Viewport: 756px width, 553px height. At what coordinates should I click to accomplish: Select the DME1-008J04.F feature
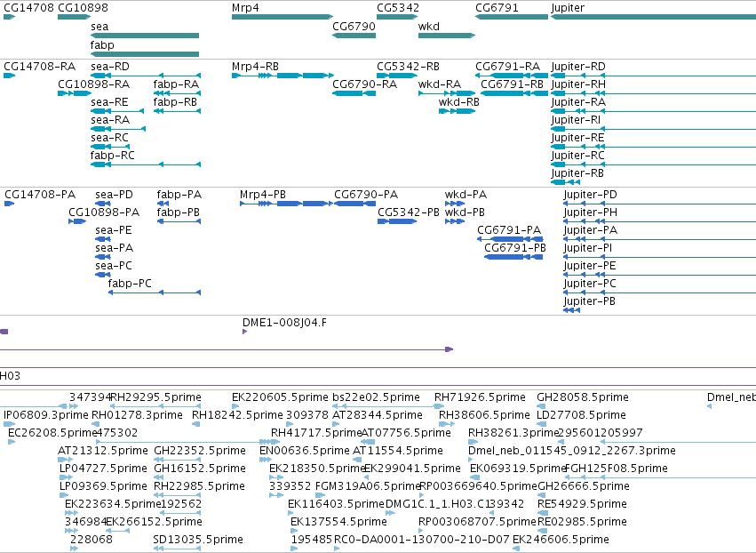click(x=245, y=331)
